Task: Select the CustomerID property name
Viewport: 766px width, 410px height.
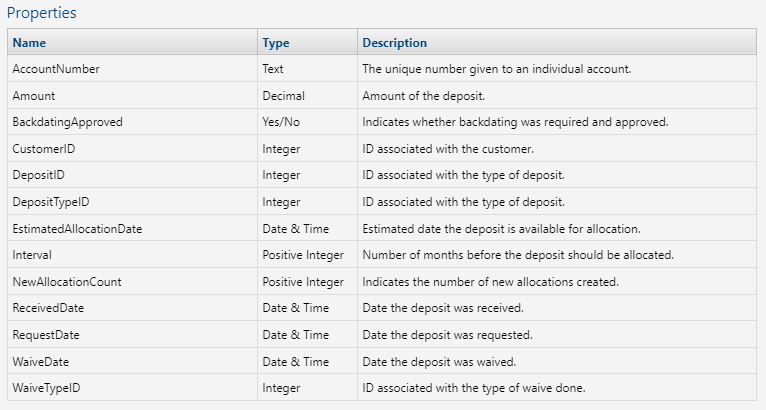Action: click(x=44, y=149)
